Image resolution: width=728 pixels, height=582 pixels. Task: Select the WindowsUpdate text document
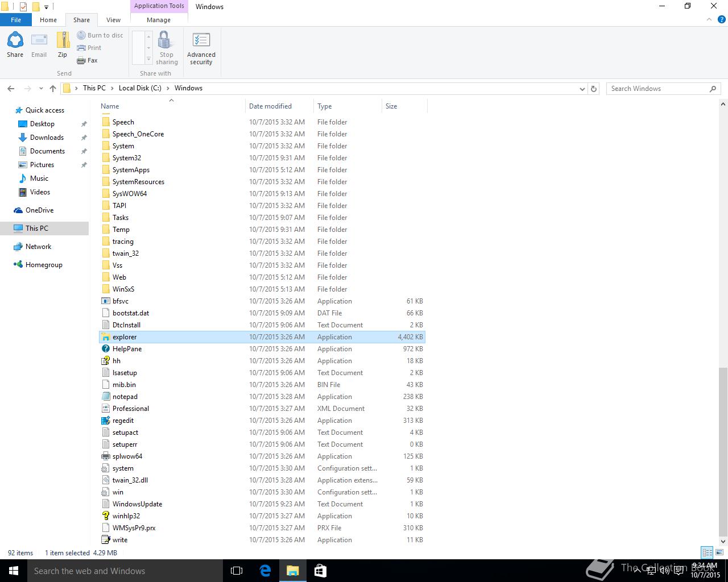[x=262, y=504]
